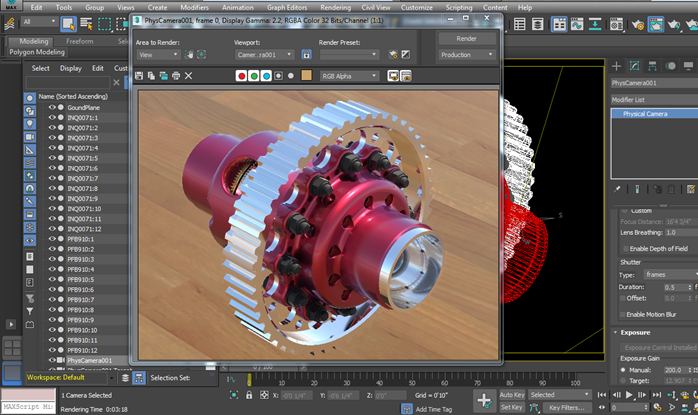The height and width of the screenshot is (415, 698).
Task: Open Environment and Effects exposure icon
Action: pos(406,54)
